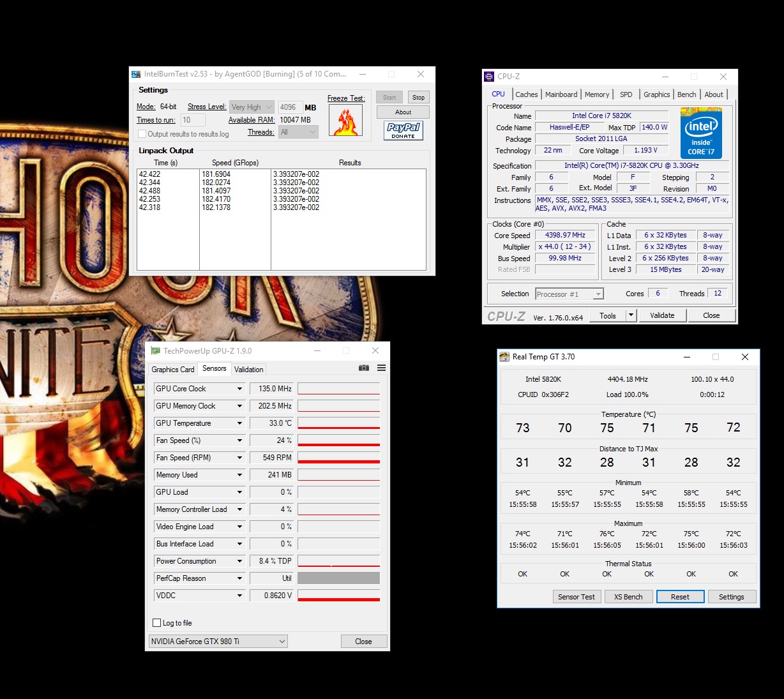Open Real Temp Settings
The height and width of the screenshot is (699, 784).
click(732, 597)
